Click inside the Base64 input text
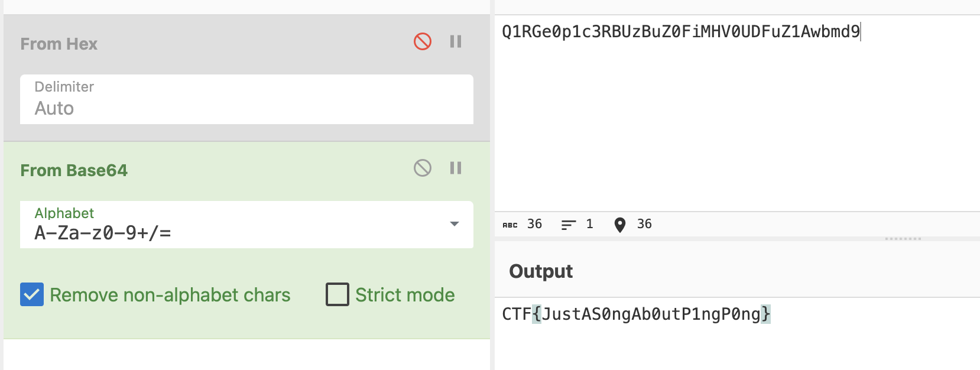The height and width of the screenshot is (370, 980). [680, 32]
